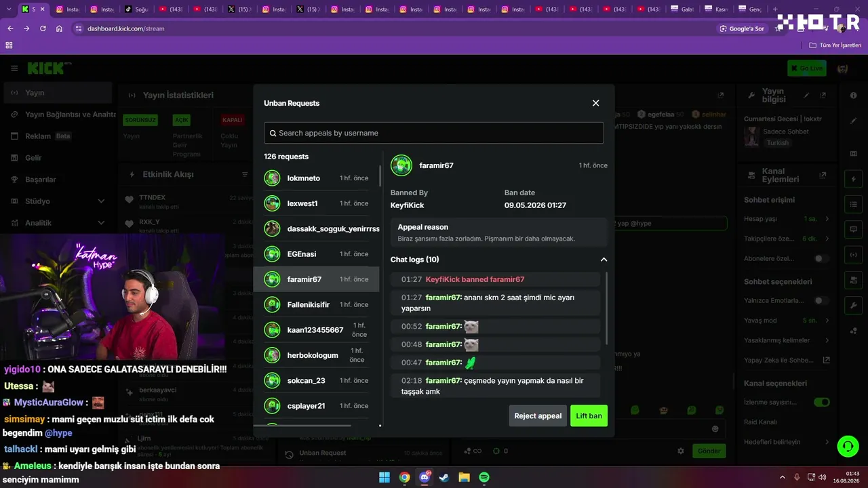The height and width of the screenshot is (488, 868).
Task: Pop out the Kanal Eylemleri panel
Action: pyautogui.click(x=823, y=175)
